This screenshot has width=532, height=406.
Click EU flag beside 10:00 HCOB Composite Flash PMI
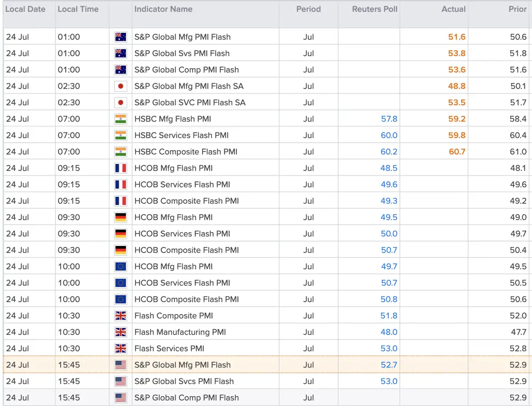pyautogui.click(x=120, y=300)
